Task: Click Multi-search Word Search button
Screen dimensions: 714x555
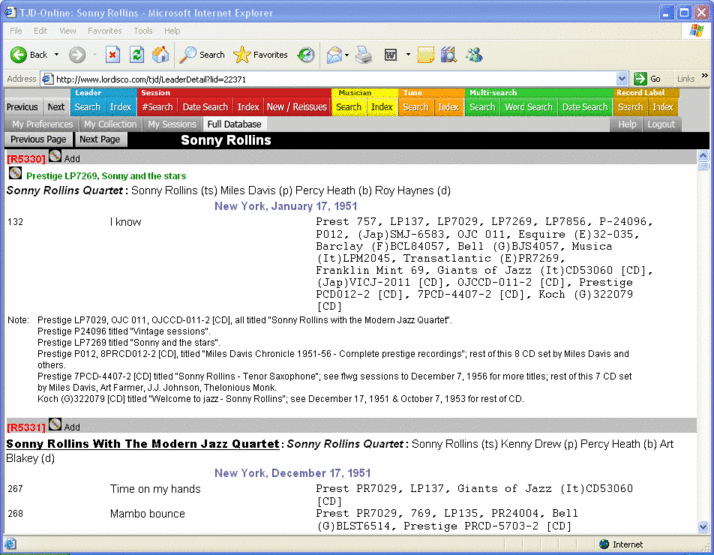Action: click(x=528, y=107)
